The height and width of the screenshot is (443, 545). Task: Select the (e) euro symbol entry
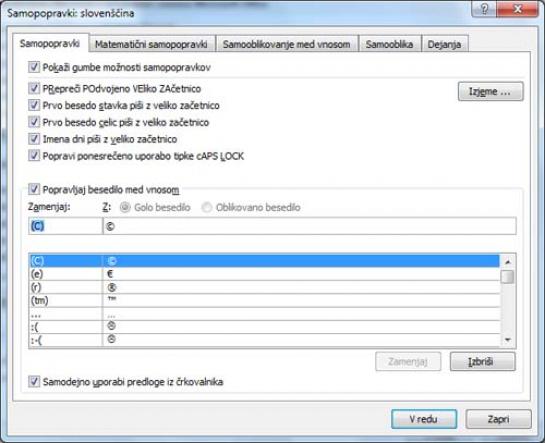pos(265,274)
